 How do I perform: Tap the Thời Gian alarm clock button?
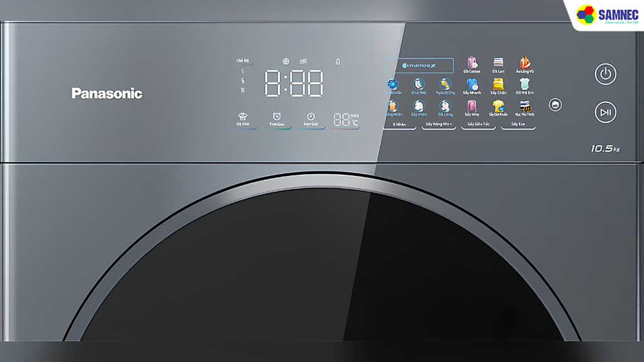[x=277, y=120]
